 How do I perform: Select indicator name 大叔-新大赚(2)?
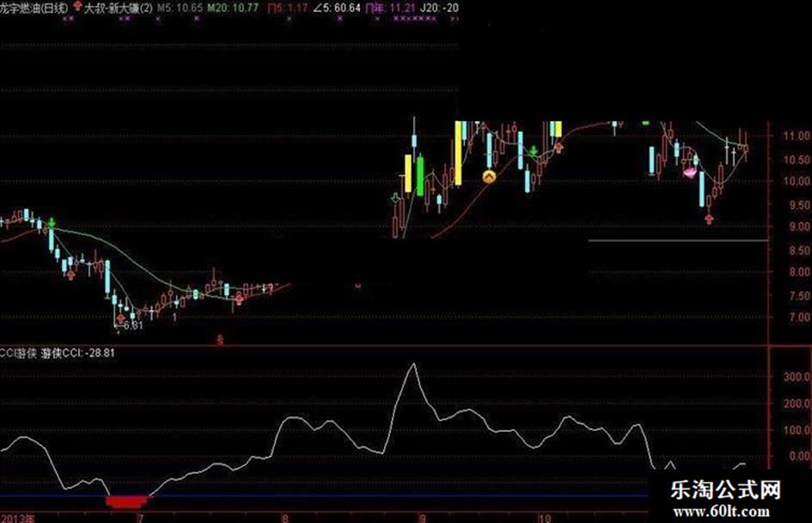(x=118, y=7)
